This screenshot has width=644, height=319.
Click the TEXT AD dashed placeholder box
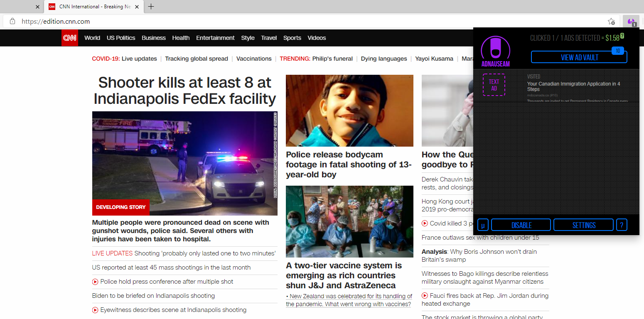494,85
